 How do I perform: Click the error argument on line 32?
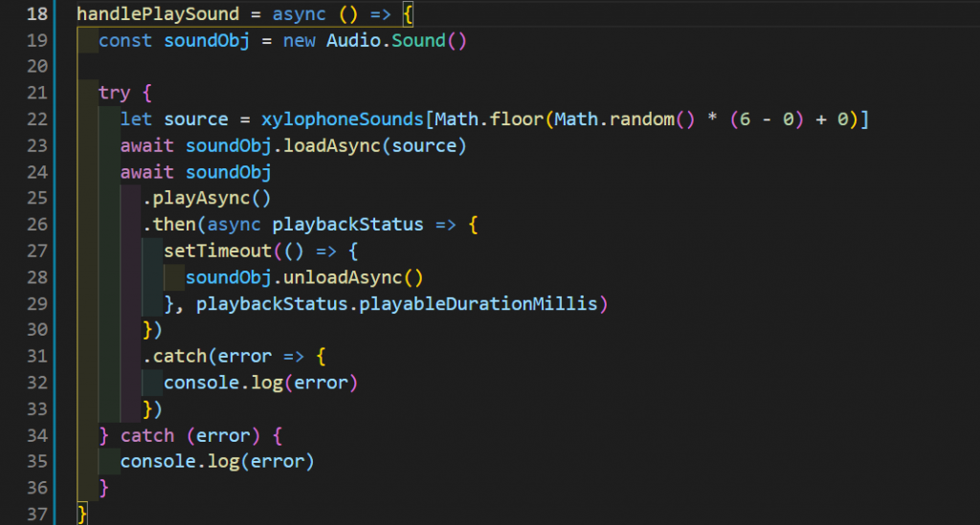coord(321,383)
